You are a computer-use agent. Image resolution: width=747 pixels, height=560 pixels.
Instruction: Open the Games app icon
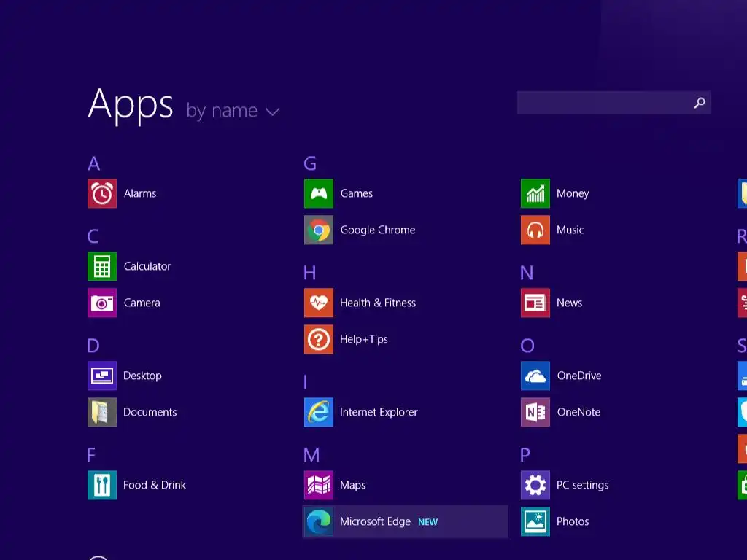point(319,193)
